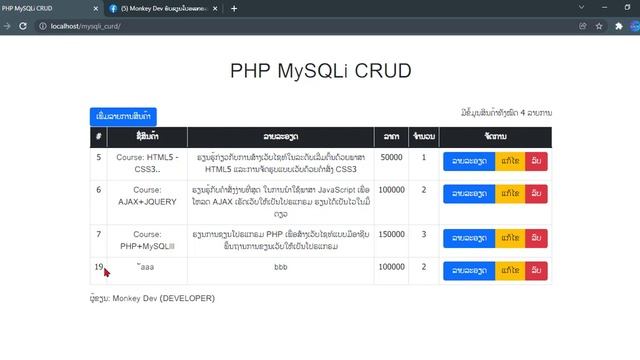Open details for HTML5 - CSS3 course
This screenshot has width=640, height=360.
[x=469, y=161]
